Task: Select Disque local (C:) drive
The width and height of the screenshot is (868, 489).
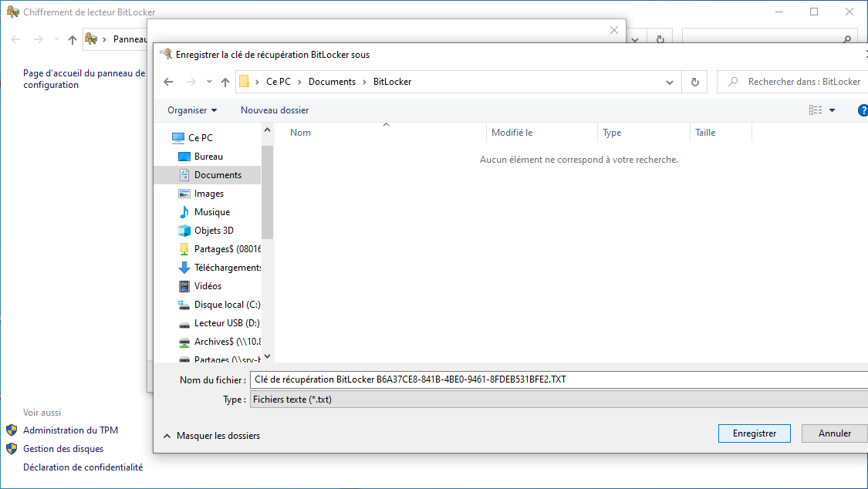Action: 227,305
